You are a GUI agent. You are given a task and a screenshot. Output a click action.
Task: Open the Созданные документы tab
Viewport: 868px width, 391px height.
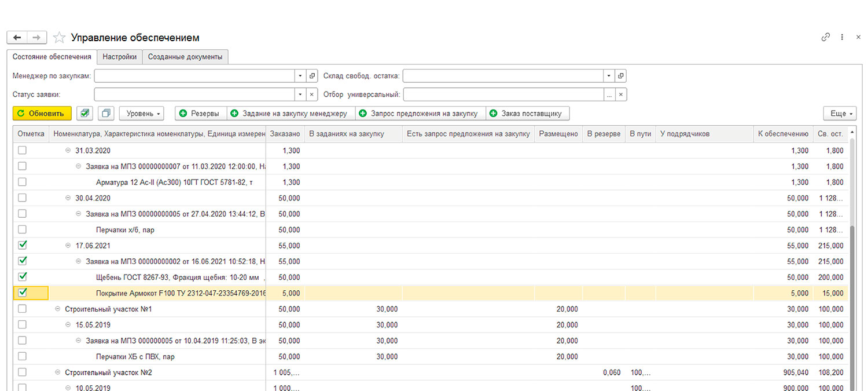[185, 57]
